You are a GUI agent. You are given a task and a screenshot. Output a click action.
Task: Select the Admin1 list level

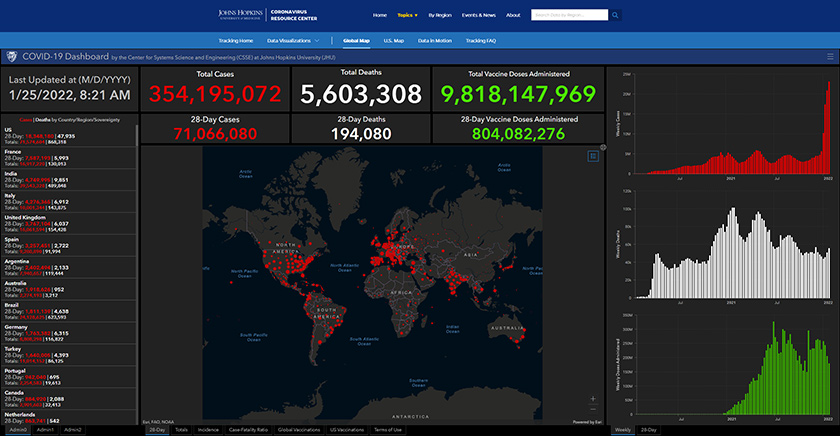pos(47,429)
